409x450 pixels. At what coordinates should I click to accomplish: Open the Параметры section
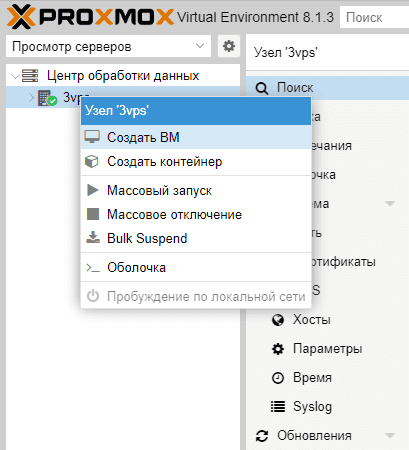click(328, 349)
